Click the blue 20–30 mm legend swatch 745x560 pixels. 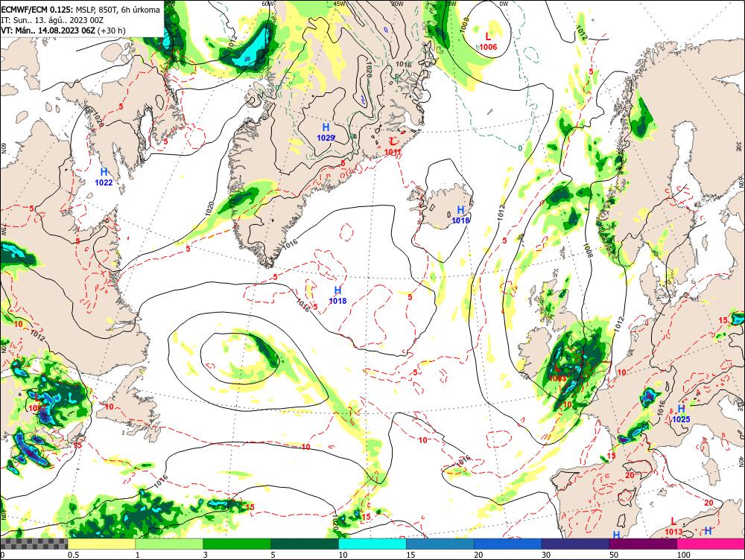(x=507, y=544)
